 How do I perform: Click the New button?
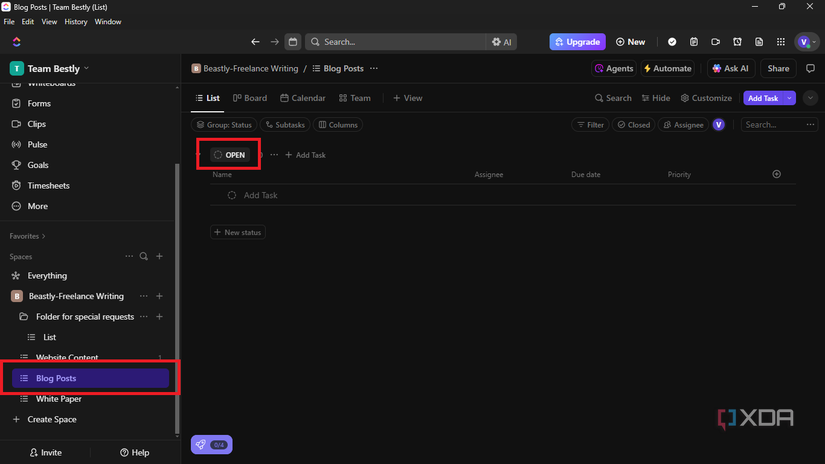click(x=630, y=42)
